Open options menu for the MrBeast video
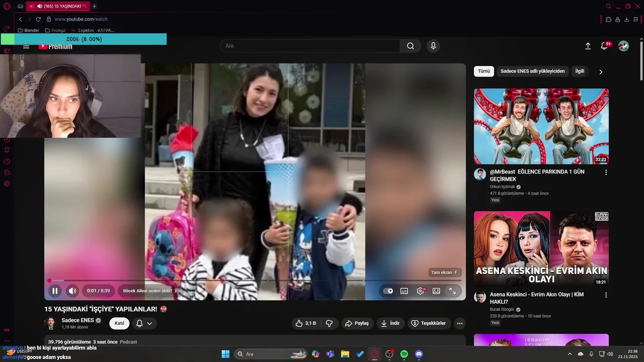The width and height of the screenshot is (644, 362). point(606,172)
